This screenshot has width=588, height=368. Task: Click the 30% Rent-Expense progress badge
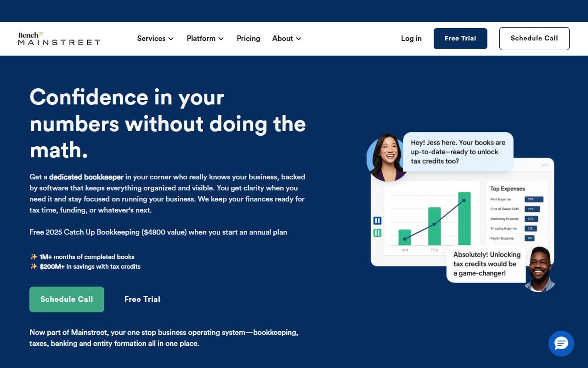coord(533,199)
